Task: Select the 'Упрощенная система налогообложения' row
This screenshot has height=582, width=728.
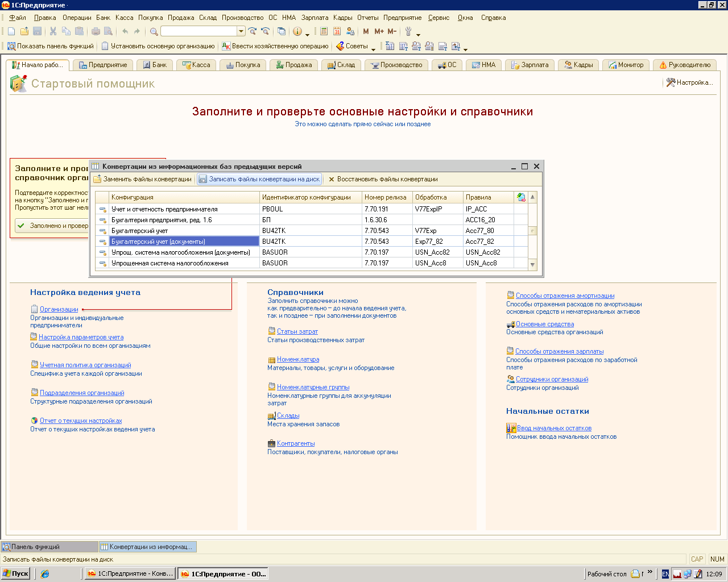Action: (169, 263)
